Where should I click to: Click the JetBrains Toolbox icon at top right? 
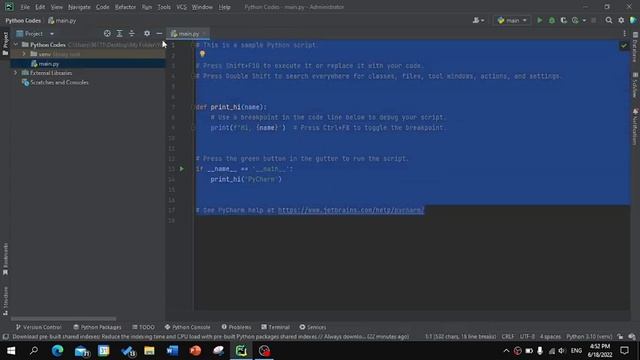(x=633, y=20)
